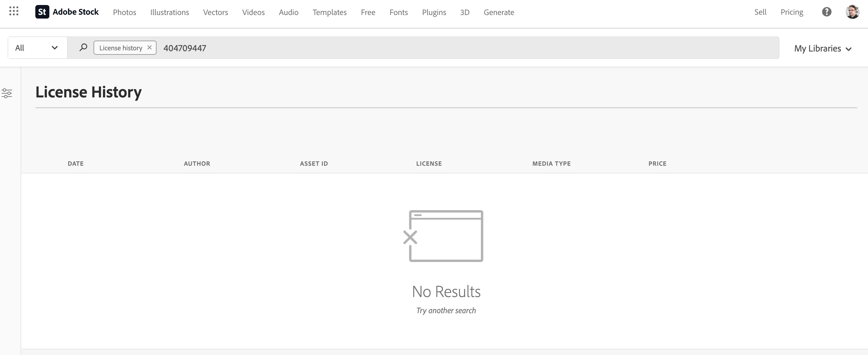Screen dimensions: 868x355
Task: Remove the License history filter chip
Action: tap(149, 47)
